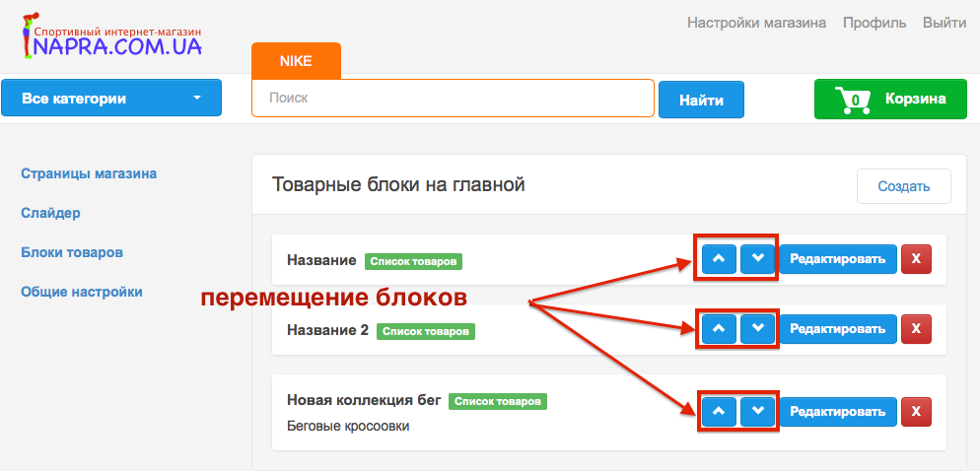This screenshot has width=980, height=471.
Task: Open Настройки магазина link
Action: pyautogui.click(x=757, y=23)
